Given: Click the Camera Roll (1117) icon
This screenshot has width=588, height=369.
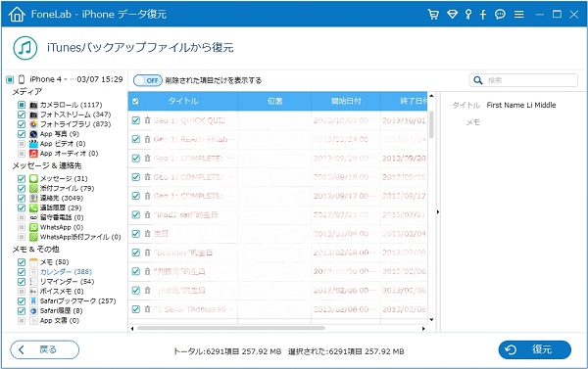Looking at the screenshot, I should (33, 105).
